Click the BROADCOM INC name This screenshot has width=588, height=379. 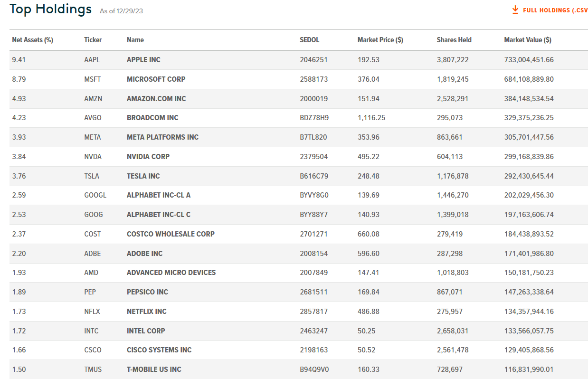(152, 118)
